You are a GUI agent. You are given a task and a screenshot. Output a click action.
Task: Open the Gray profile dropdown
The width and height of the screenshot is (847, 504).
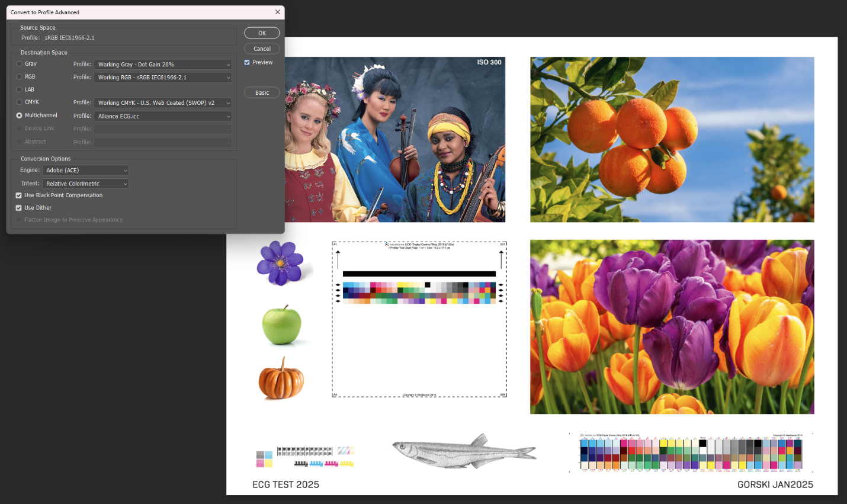tap(163, 65)
